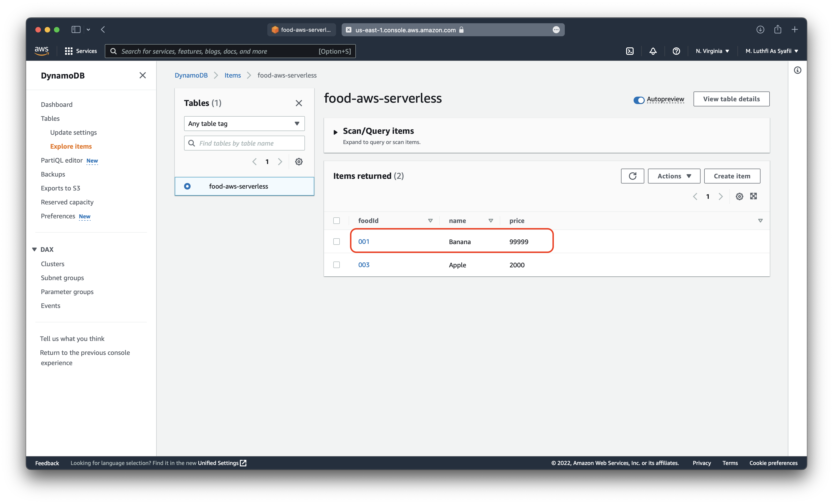Open PartiQL editor in the sidebar
This screenshot has height=504, width=833.
[x=62, y=160]
